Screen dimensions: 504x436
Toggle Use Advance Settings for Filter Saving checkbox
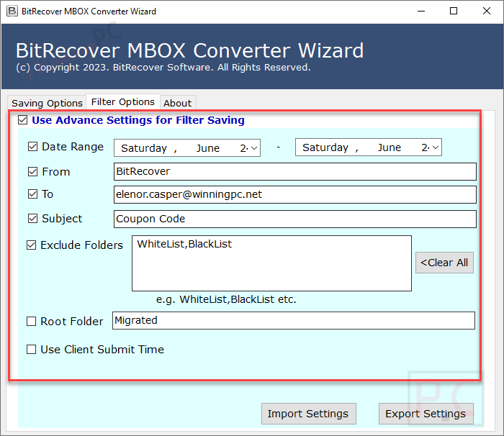click(23, 120)
